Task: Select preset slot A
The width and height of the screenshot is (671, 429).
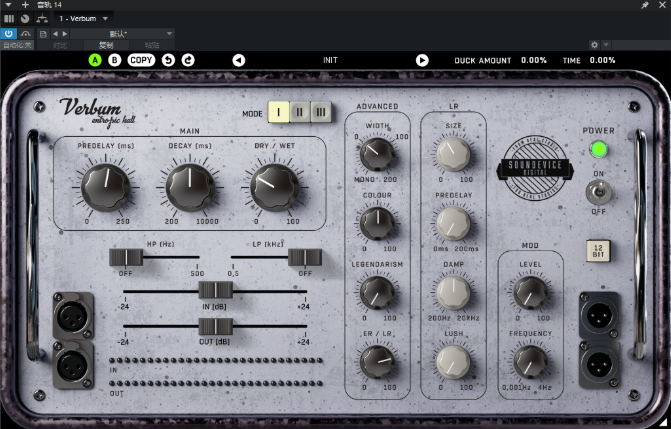Action: [x=96, y=60]
